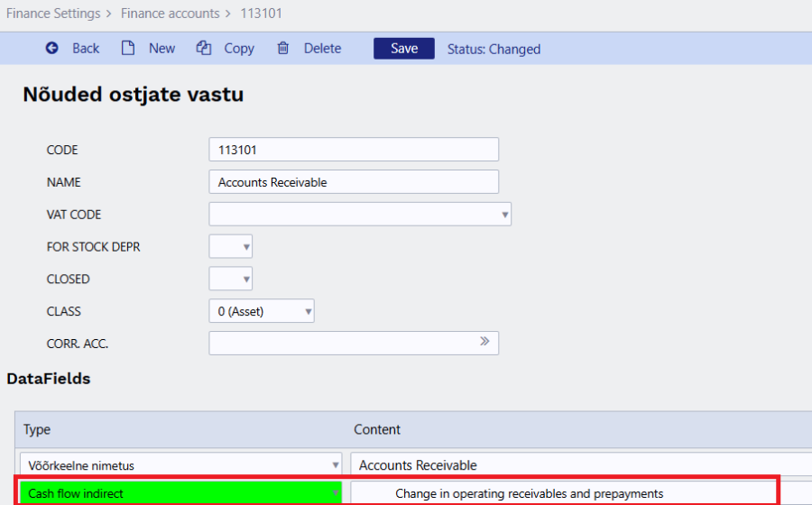
Task: Click the NAME field with Accounts Receivable
Action: coord(353,182)
